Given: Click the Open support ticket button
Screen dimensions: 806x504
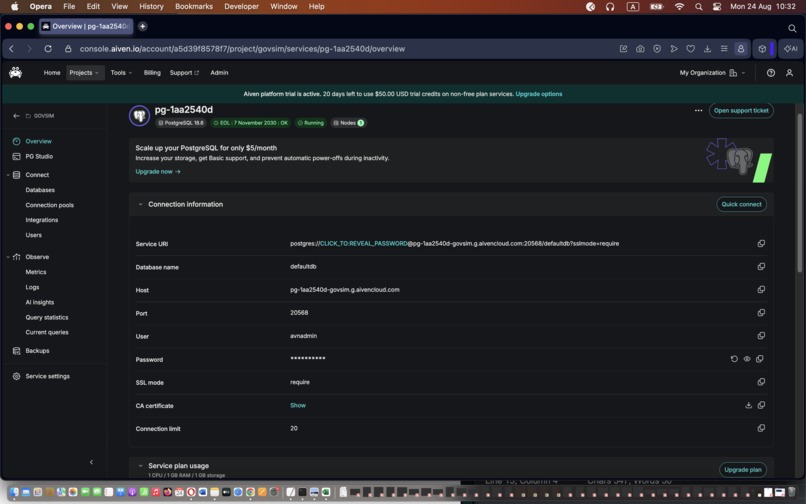Looking at the screenshot, I should tap(741, 111).
